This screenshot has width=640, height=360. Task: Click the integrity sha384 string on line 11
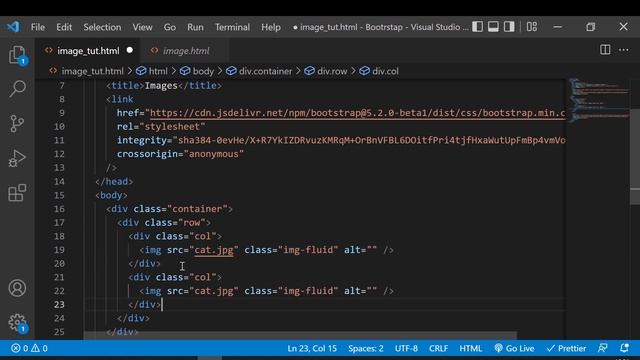(371, 140)
